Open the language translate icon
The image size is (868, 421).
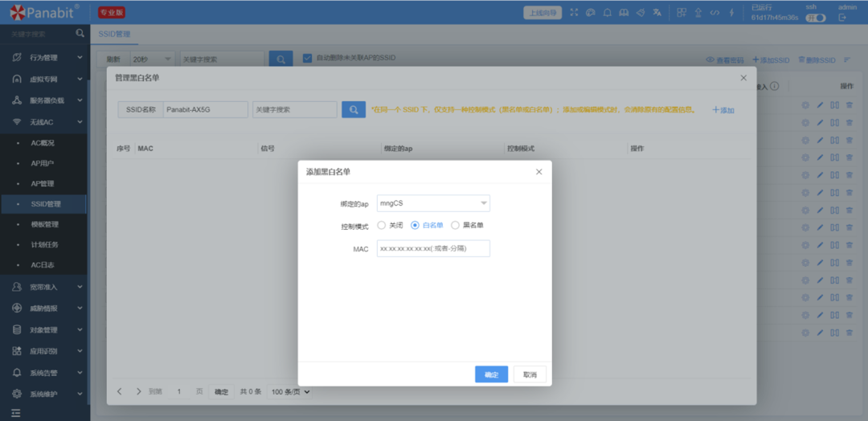tap(657, 13)
